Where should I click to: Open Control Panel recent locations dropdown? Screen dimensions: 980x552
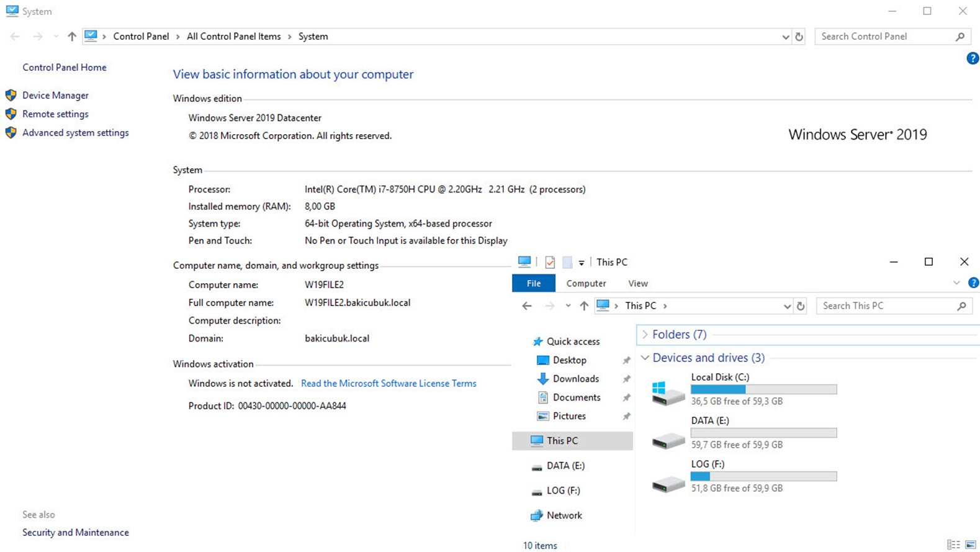56,37
